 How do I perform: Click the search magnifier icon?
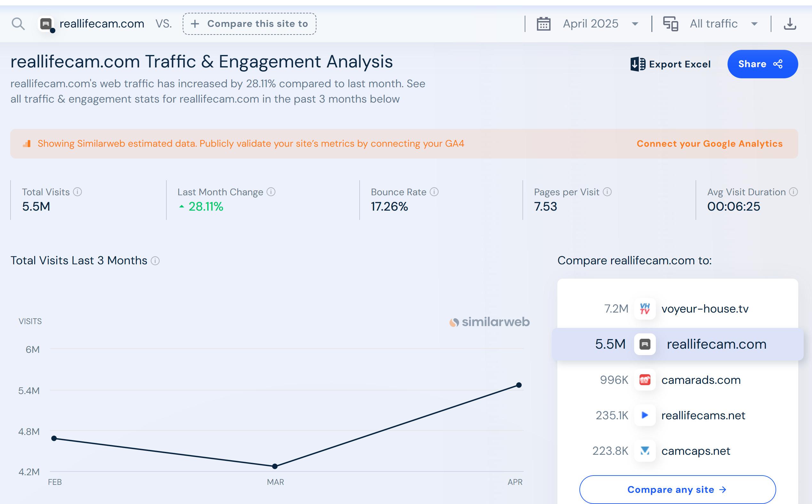pyautogui.click(x=18, y=24)
